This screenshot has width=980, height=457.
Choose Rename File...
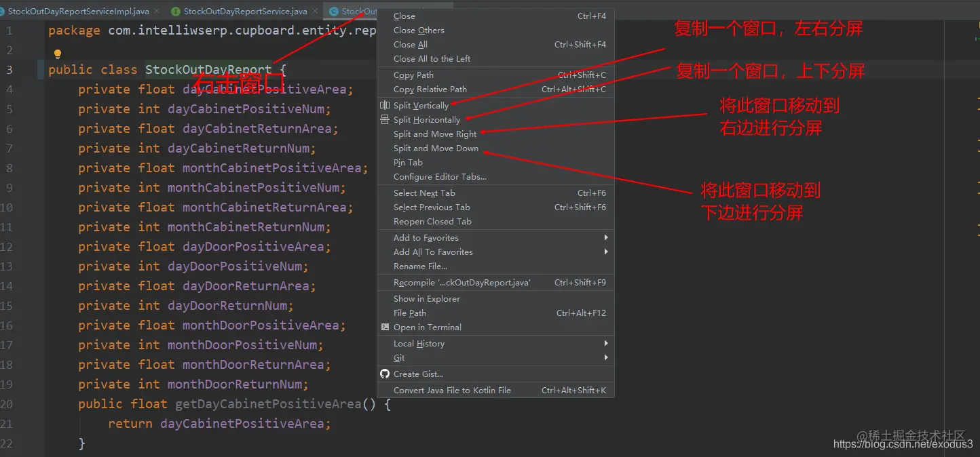(495, 266)
